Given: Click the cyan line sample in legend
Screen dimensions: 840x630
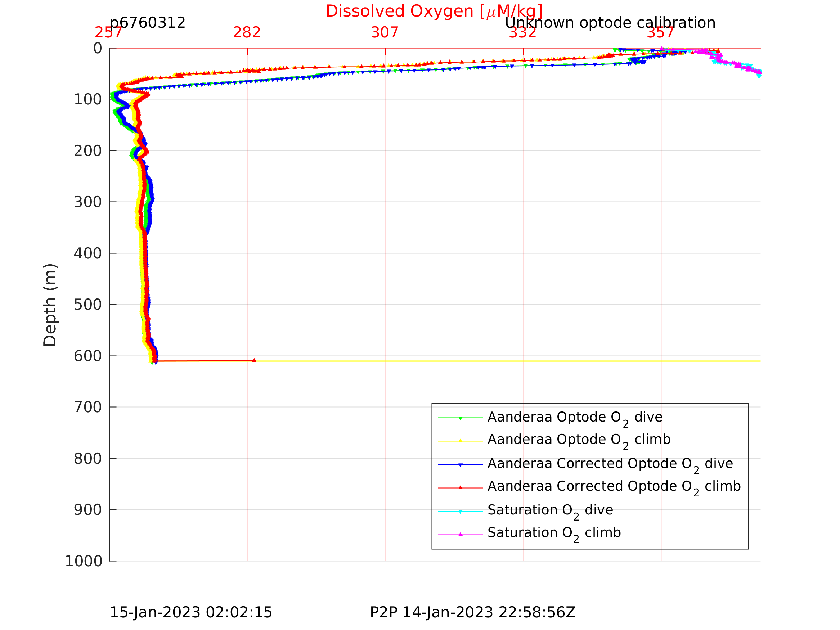Looking at the screenshot, I should click(460, 511).
